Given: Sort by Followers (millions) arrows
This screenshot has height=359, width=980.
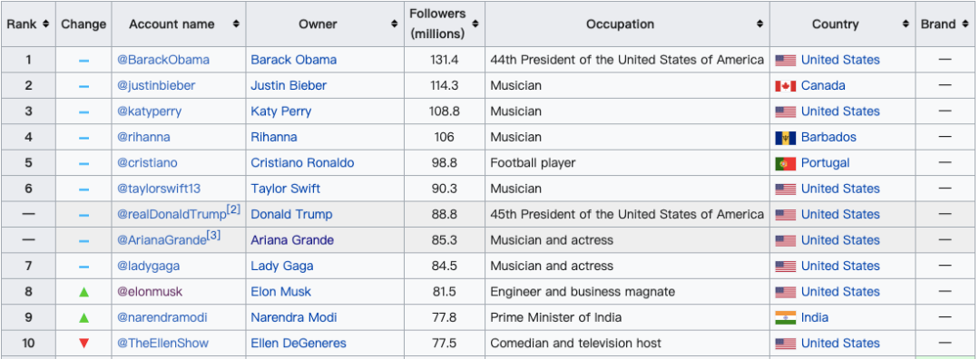Looking at the screenshot, I should pyautogui.click(x=475, y=24).
